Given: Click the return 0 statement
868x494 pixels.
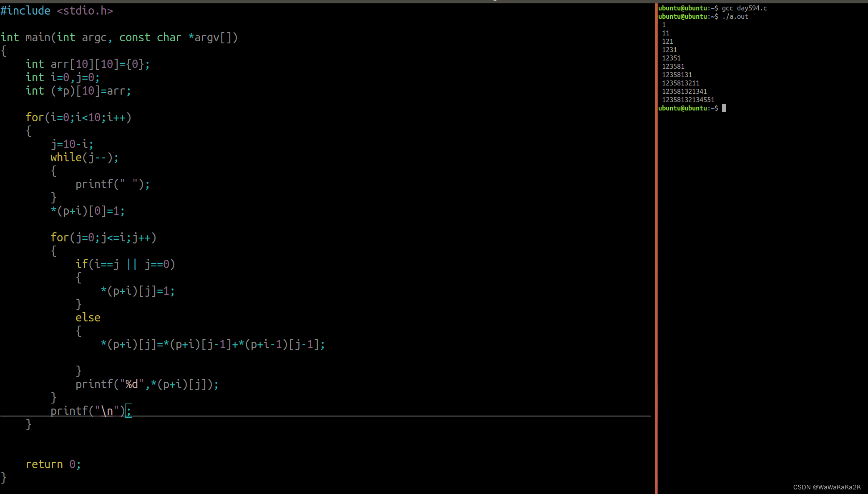Looking at the screenshot, I should (53, 464).
